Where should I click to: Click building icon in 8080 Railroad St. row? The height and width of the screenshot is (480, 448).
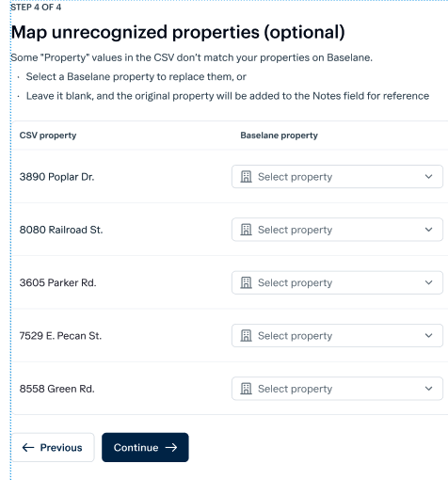click(x=246, y=230)
